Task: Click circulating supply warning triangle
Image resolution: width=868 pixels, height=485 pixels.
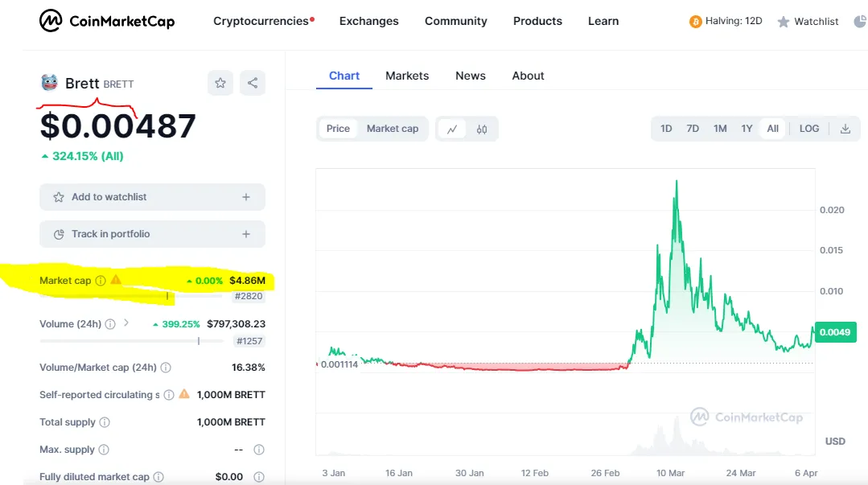Action: pyautogui.click(x=184, y=394)
